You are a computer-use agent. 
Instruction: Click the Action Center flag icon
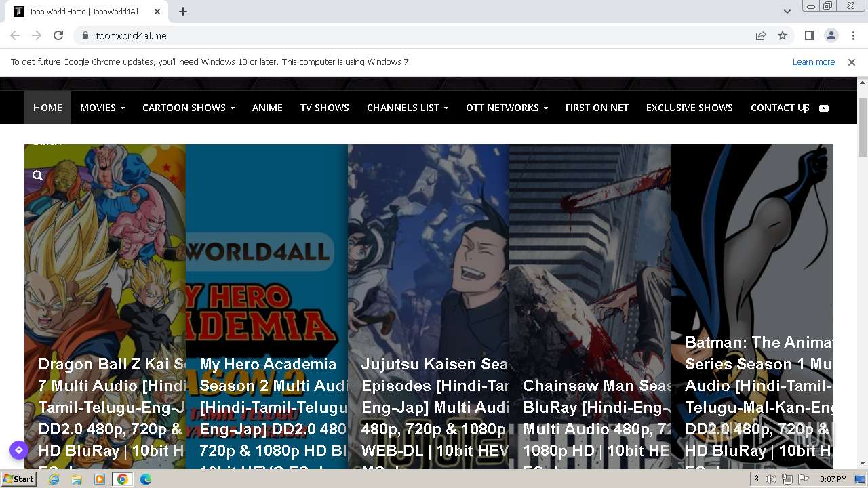tap(804, 479)
